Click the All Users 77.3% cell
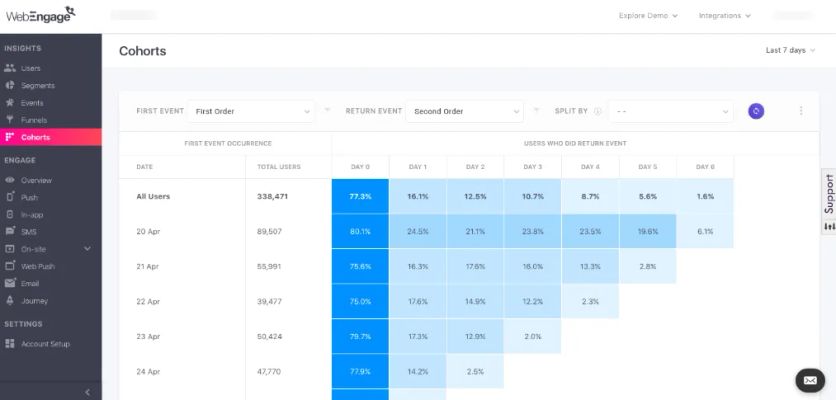The width and height of the screenshot is (836, 400). 360,196
